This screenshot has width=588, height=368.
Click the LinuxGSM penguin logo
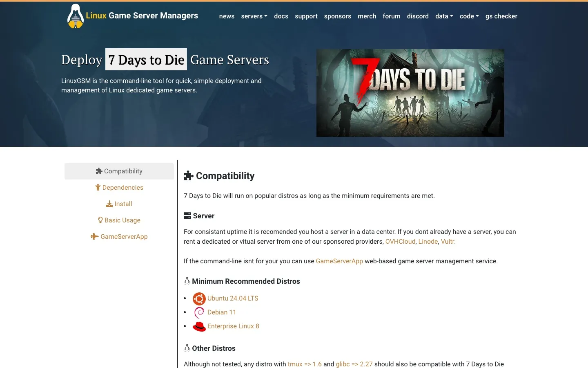coord(75,16)
